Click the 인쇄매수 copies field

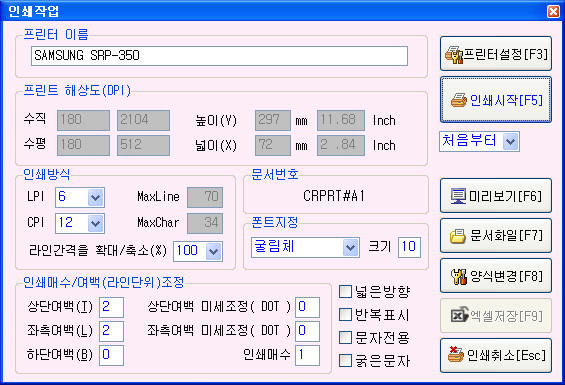click(307, 355)
